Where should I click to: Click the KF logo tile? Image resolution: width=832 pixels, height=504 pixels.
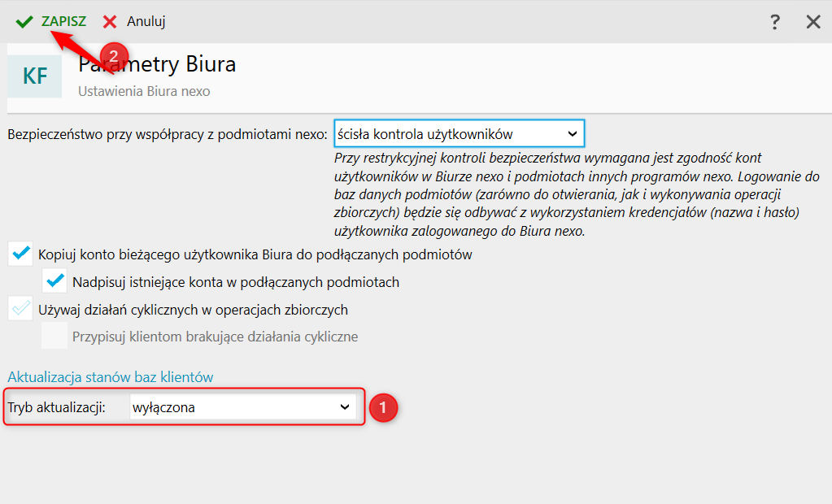[x=34, y=76]
